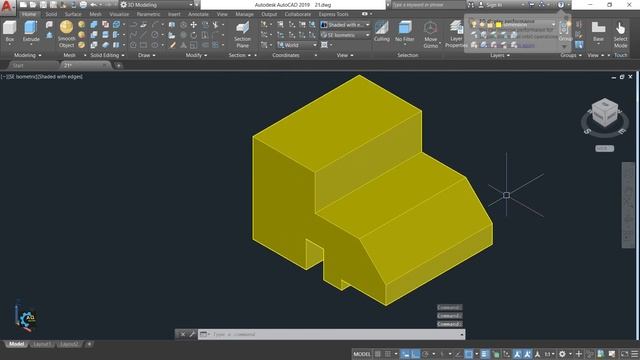Toggle the drawing grid display in status bar
This screenshot has height=360, width=640.
(378, 354)
